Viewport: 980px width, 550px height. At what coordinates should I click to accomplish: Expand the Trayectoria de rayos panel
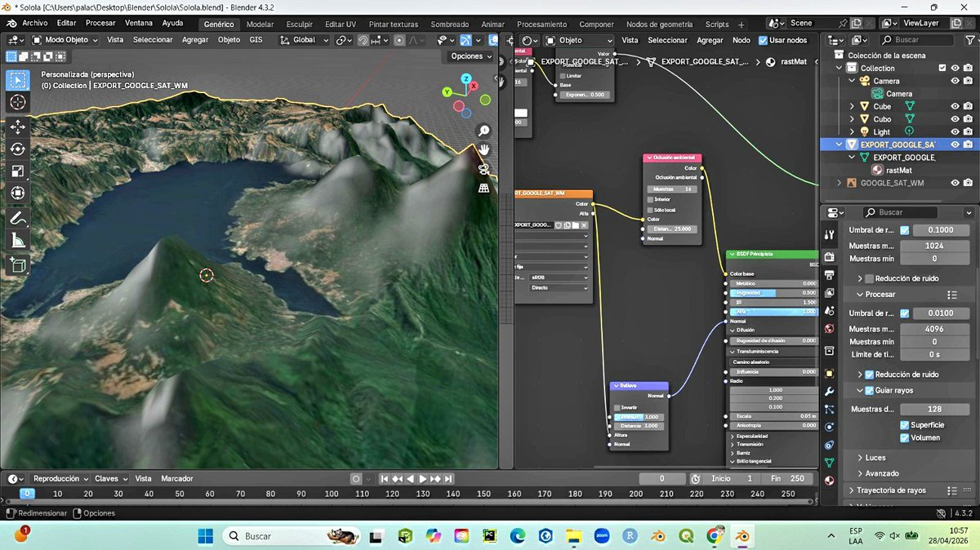point(891,490)
